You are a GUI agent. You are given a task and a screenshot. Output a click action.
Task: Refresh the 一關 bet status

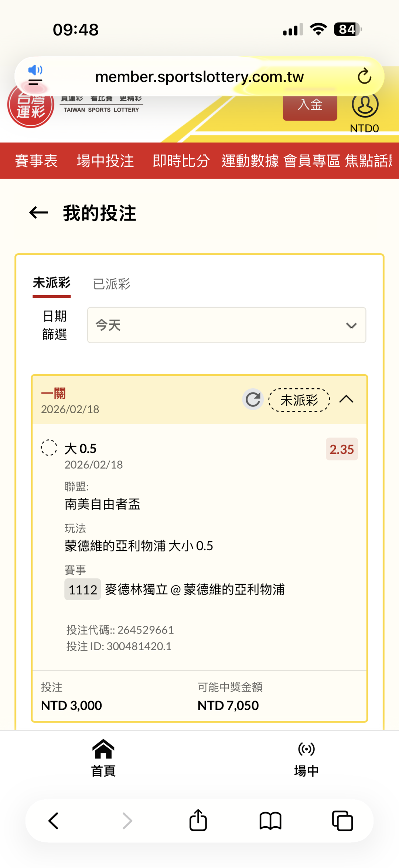[x=253, y=399]
